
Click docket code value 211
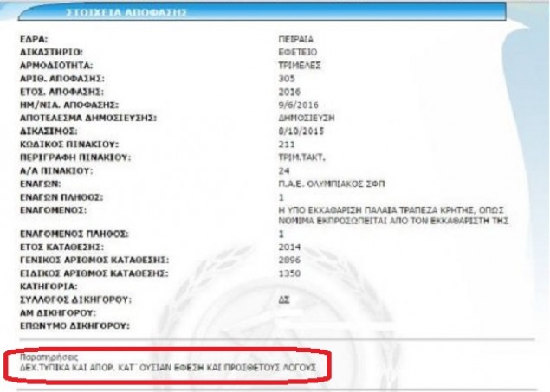[x=287, y=145]
